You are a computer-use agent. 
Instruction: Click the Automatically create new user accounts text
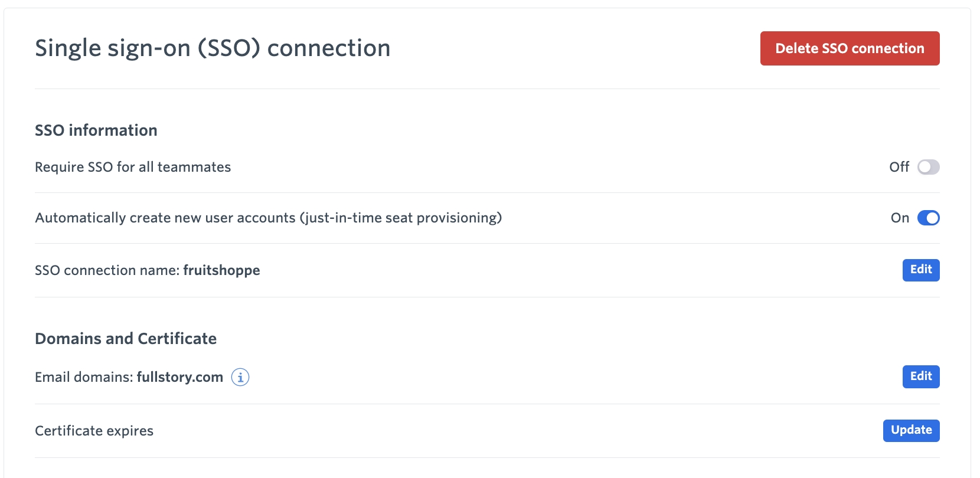pyautogui.click(x=165, y=218)
